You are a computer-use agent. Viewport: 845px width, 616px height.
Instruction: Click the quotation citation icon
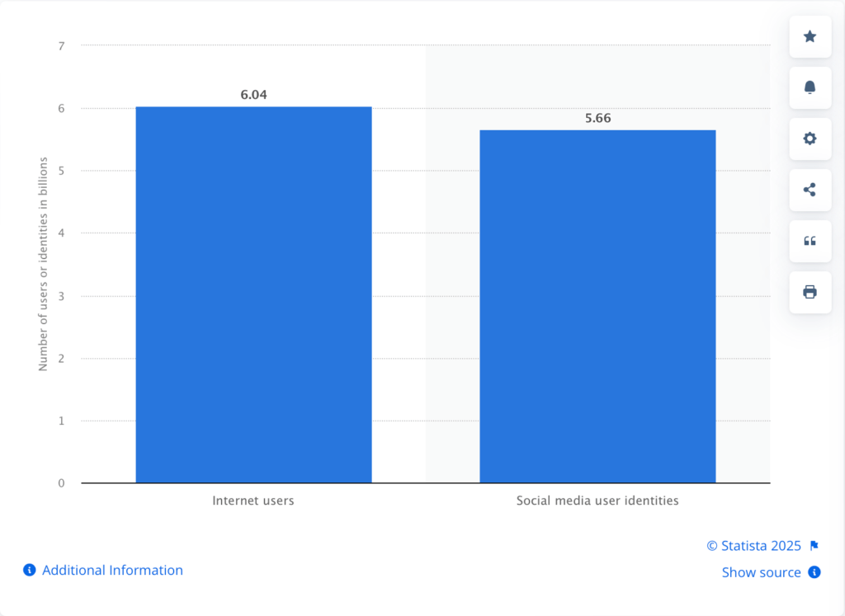(x=810, y=241)
